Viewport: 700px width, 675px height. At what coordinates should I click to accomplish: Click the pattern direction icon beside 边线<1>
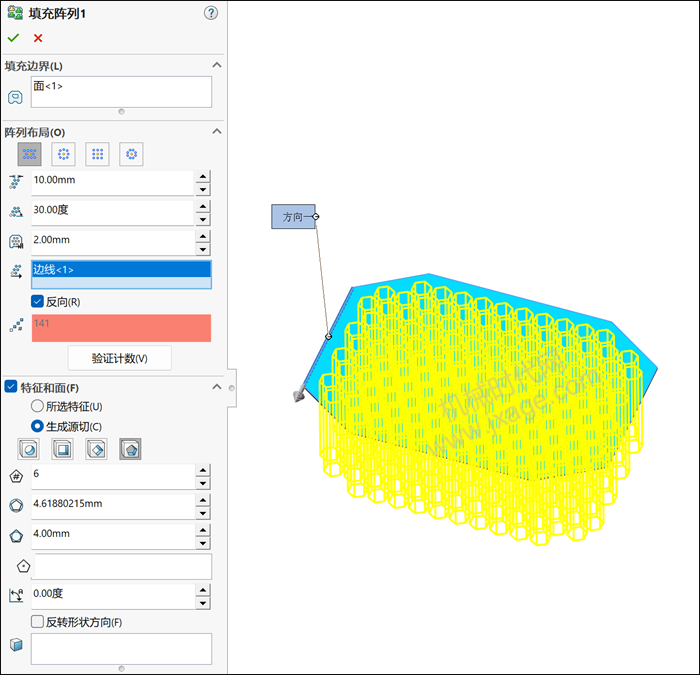tap(16, 271)
